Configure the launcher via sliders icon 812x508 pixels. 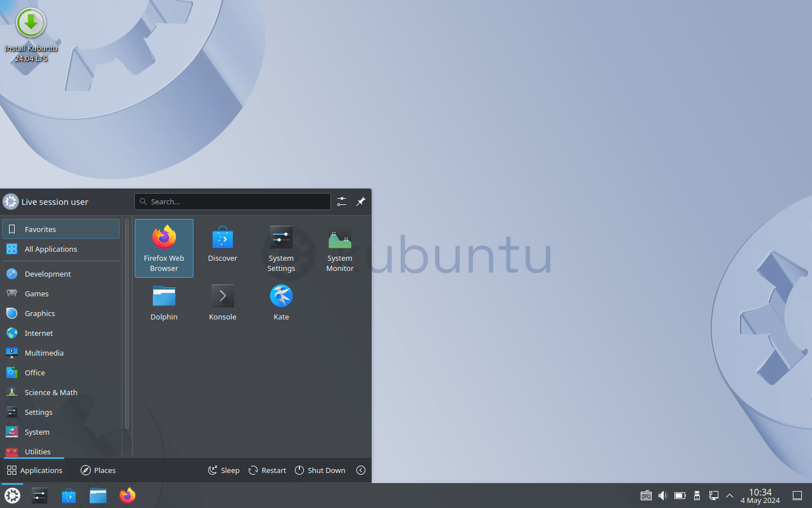pos(342,202)
